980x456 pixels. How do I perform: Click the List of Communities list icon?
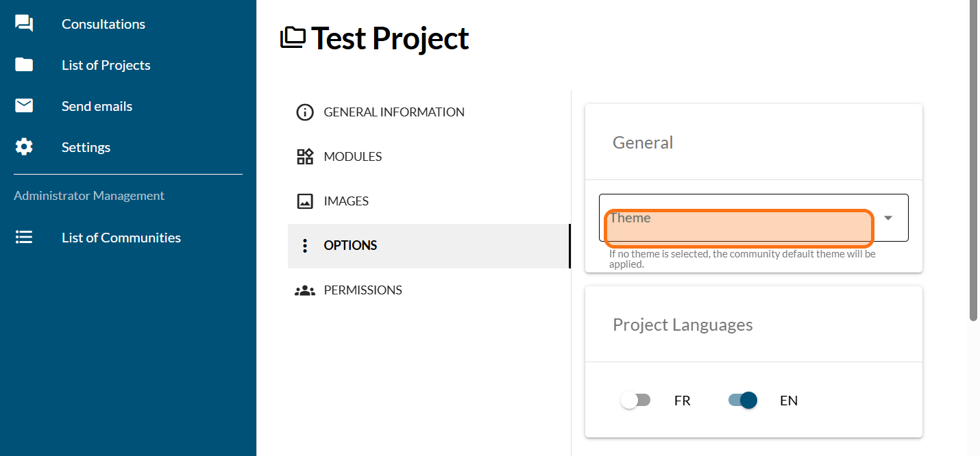pos(24,238)
